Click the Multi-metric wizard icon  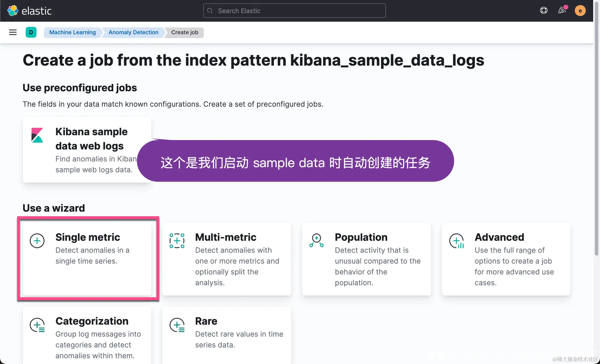point(177,241)
